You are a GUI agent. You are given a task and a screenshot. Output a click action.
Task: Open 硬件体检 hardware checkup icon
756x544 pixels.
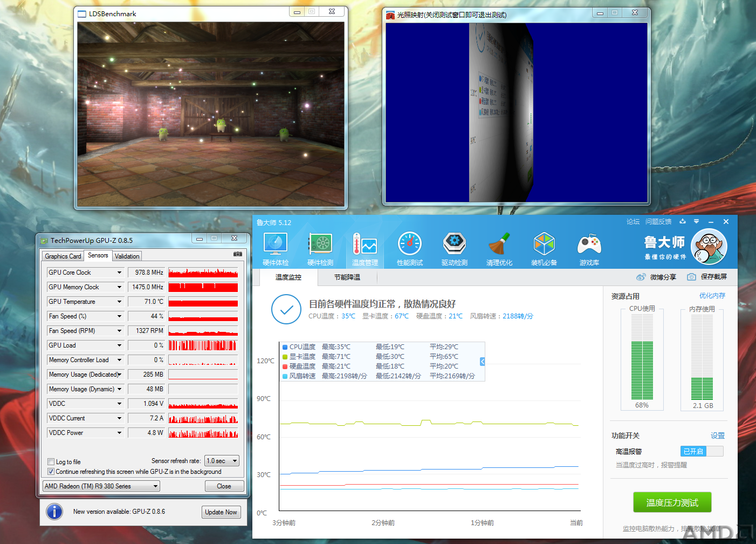(x=276, y=244)
